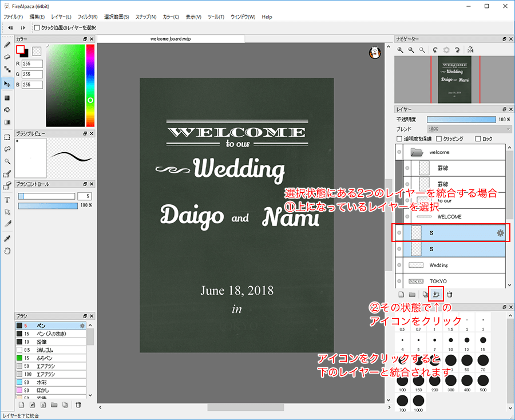Image resolution: width=515 pixels, height=420 pixels.
Task: Choose the Eyedropper tool
Action: click(x=7, y=238)
